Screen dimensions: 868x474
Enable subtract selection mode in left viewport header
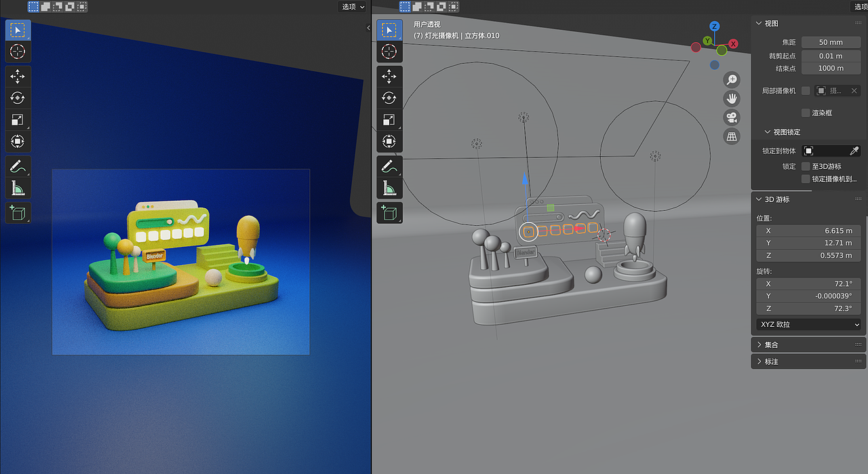pyautogui.click(x=58, y=7)
